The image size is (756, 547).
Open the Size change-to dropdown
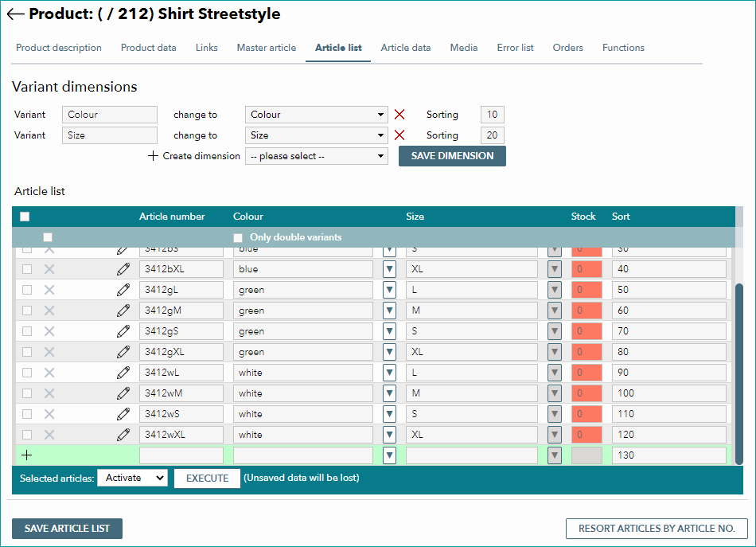pyautogui.click(x=316, y=135)
